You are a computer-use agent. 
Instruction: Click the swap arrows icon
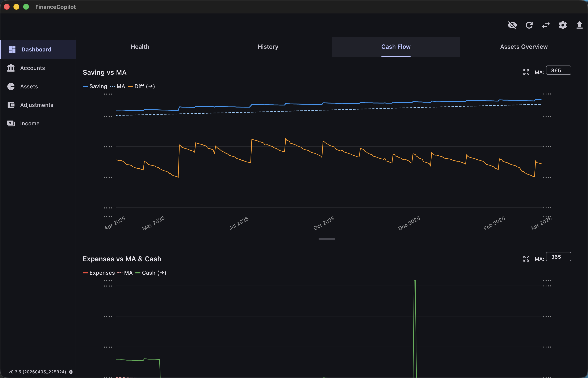click(546, 25)
